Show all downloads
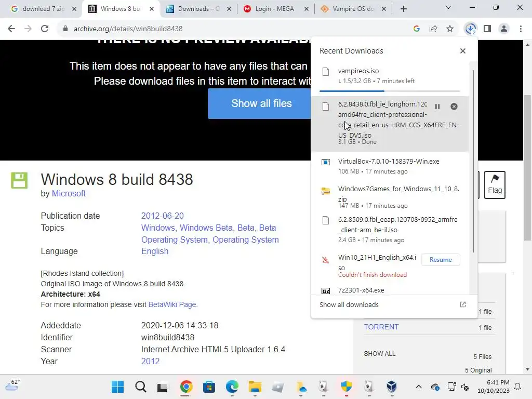Viewport: 532px width, 399px height. (x=349, y=304)
